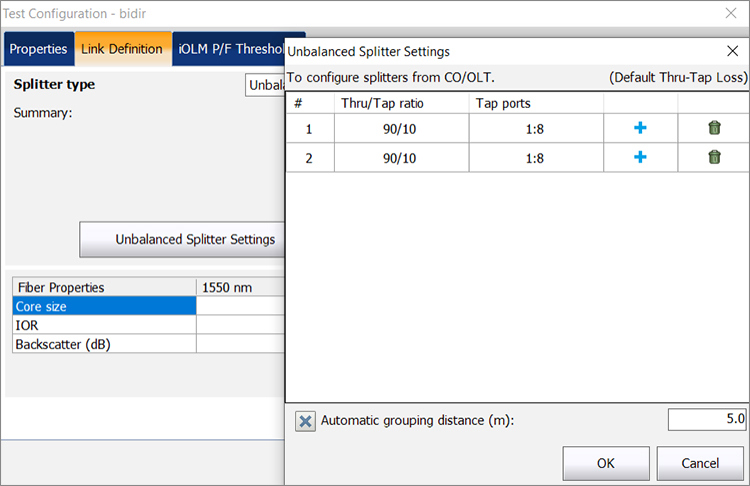Confirm splitter settings with OK

click(606, 463)
